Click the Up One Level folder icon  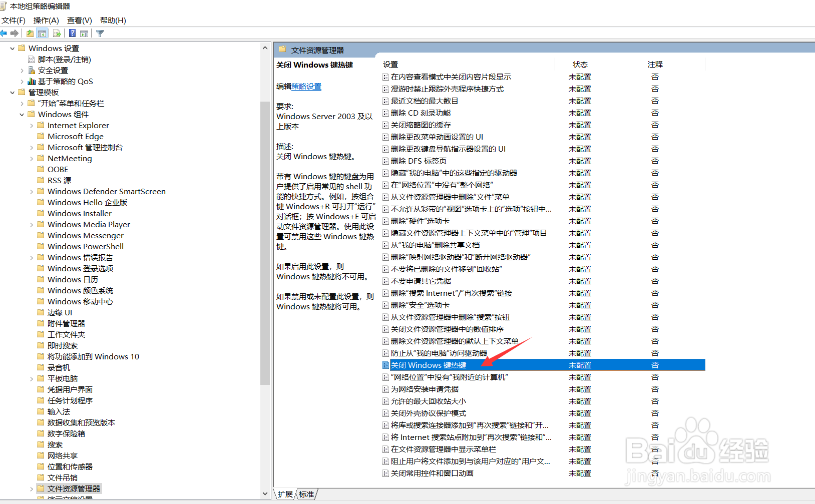tap(30, 34)
